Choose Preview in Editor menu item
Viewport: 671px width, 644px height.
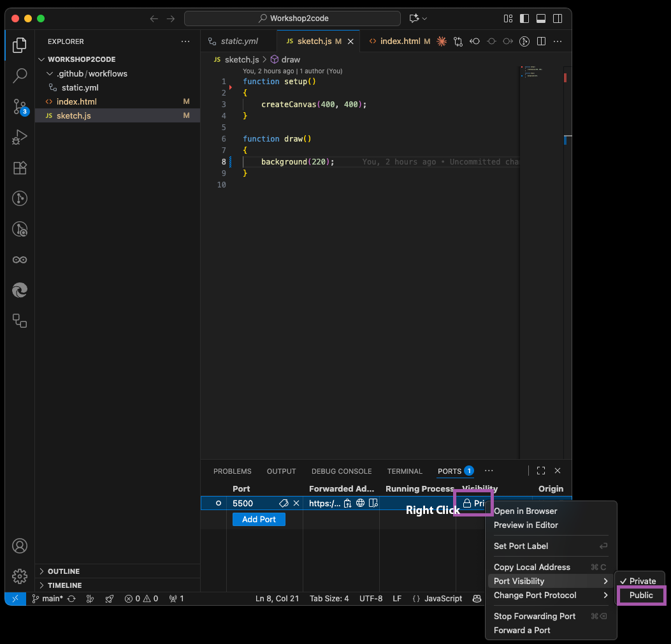coord(551,525)
